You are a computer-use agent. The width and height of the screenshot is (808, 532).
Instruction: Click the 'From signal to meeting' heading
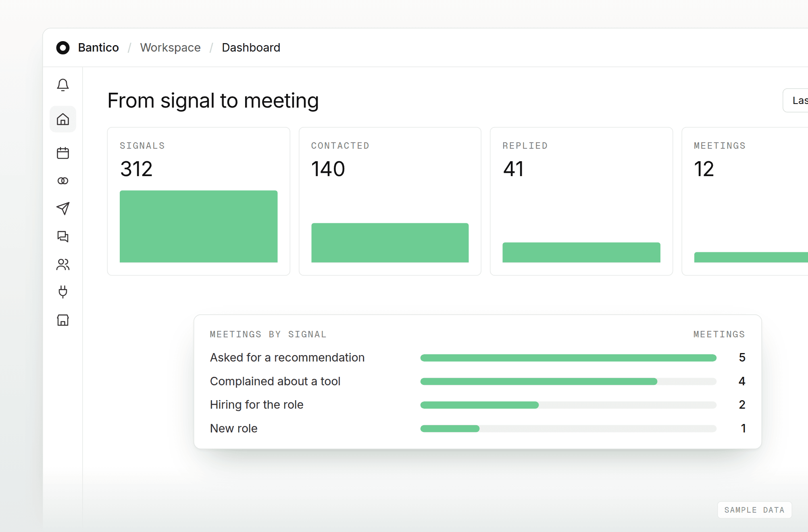coord(213,100)
